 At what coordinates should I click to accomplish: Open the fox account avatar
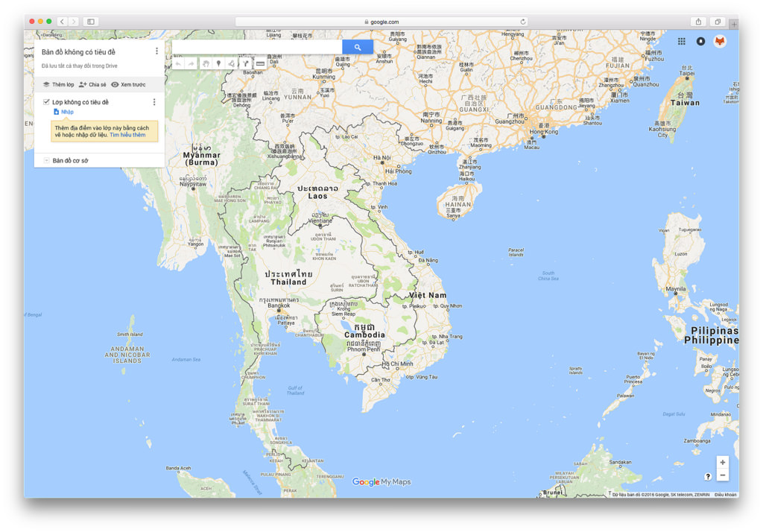[x=720, y=42]
